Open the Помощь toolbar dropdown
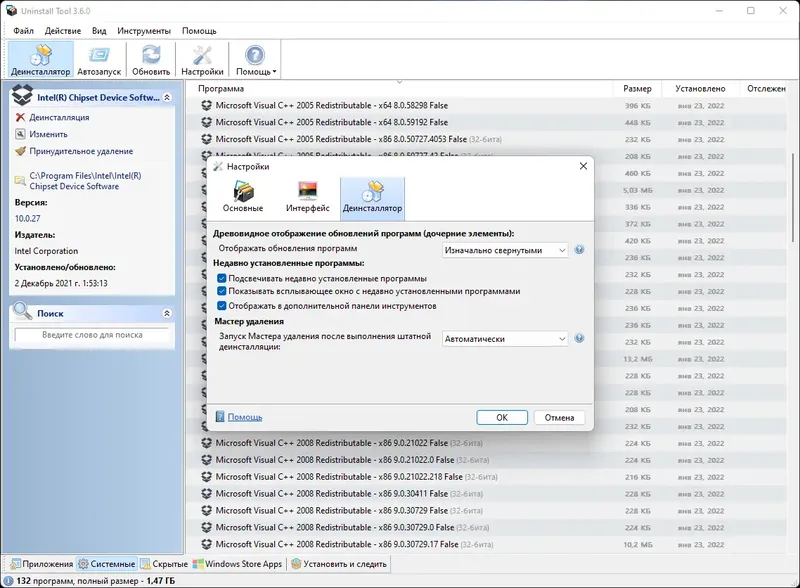Image resolution: width=800 pixels, height=588 pixels. [x=256, y=60]
